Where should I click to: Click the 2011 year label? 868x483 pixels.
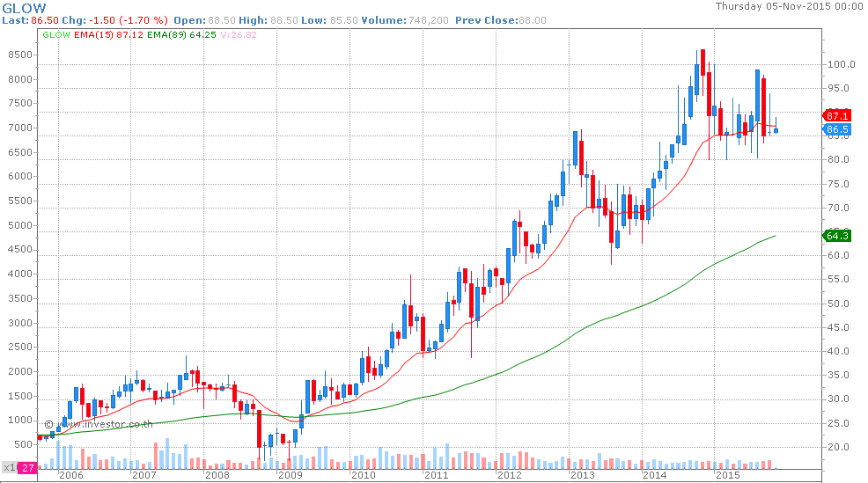(x=437, y=475)
